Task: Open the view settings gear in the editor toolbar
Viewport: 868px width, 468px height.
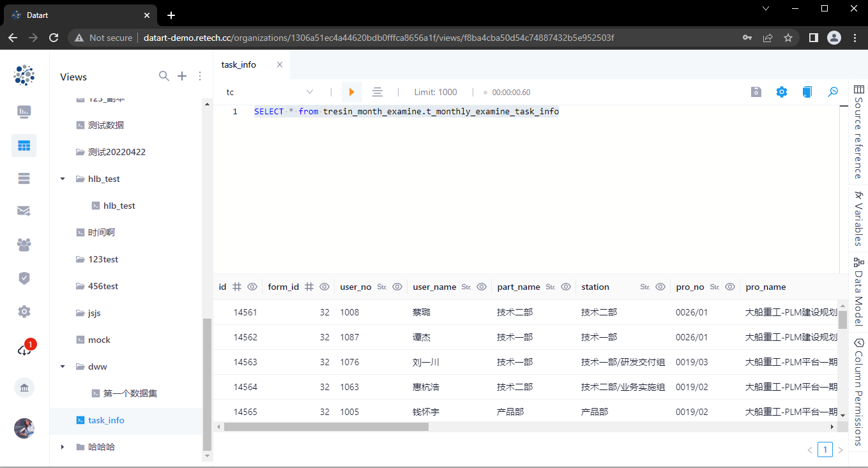Action: click(782, 92)
